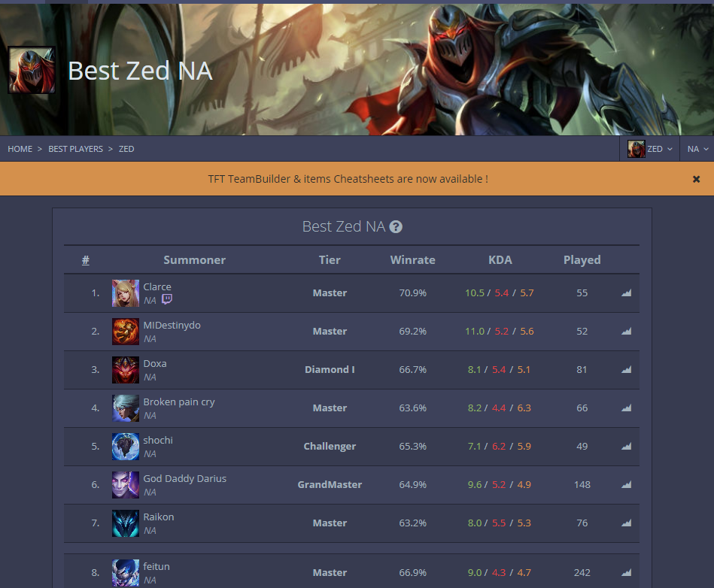Go to HOME in the breadcrumb
This screenshot has width=714, height=588.
point(20,149)
